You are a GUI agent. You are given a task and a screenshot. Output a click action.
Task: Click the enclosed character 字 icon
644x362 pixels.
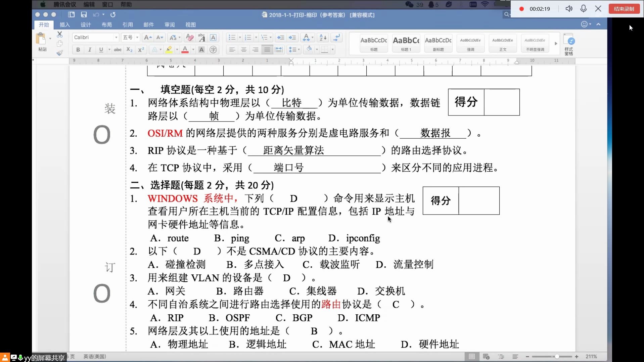(x=213, y=50)
